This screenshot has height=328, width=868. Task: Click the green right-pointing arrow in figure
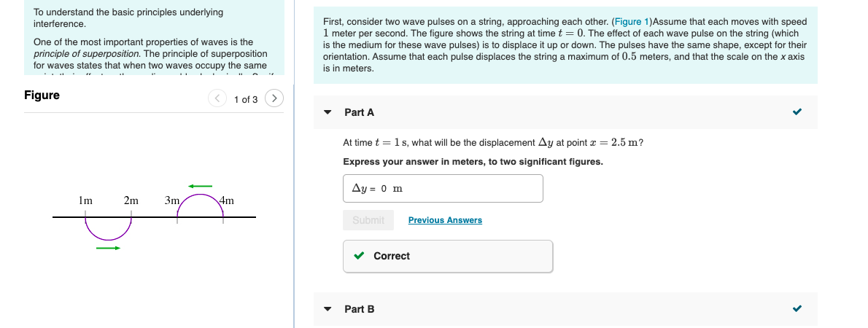pyautogui.click(x=108, y=248)
